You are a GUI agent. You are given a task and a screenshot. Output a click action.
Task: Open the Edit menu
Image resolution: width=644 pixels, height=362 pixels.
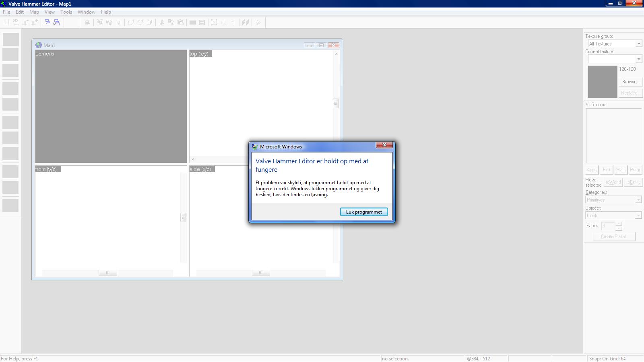pyautogui.click(x=20, y=12)
